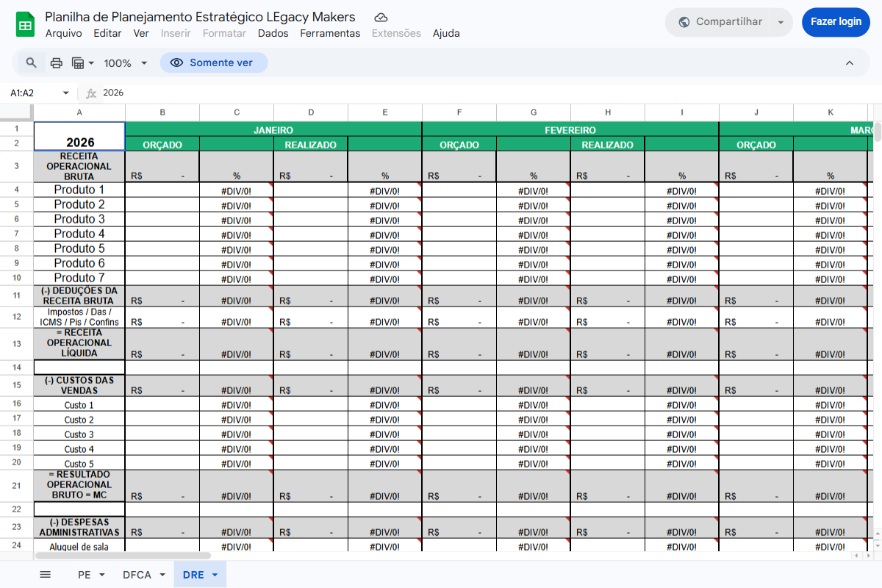Click the Somente ver view-only button
Screen dimensions: 882x588
click(213, 63)
